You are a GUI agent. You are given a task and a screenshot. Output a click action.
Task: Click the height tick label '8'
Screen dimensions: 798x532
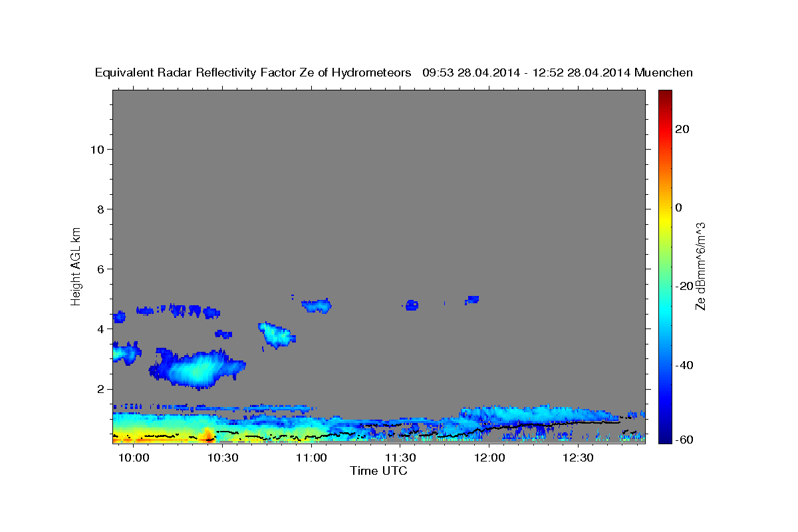(x=102, y=209)
